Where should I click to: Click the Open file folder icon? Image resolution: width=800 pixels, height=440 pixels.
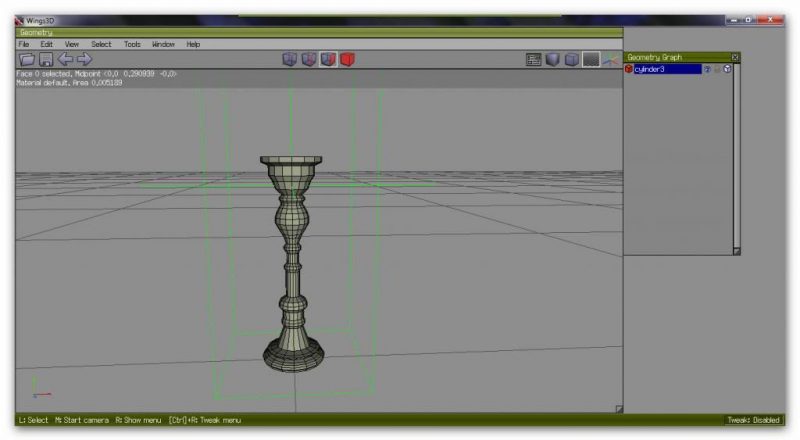click(x=25, y=60)
